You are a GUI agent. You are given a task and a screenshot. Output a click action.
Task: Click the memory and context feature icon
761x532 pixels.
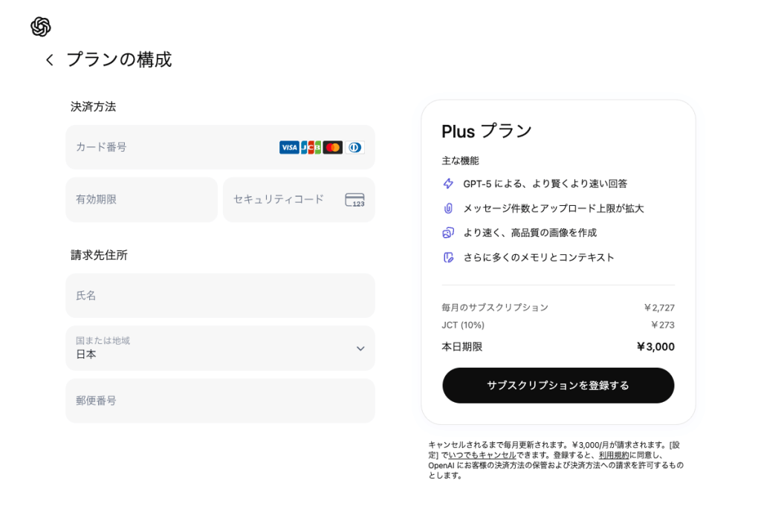coord(448,257)
